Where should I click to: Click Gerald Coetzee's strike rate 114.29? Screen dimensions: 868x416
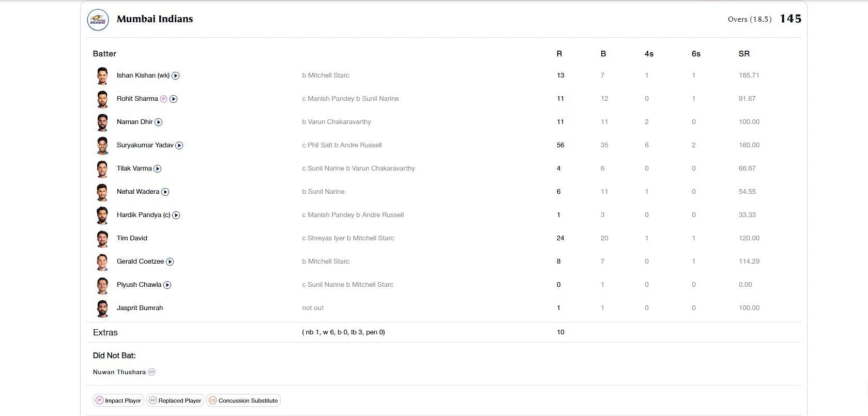click(749, 261)
